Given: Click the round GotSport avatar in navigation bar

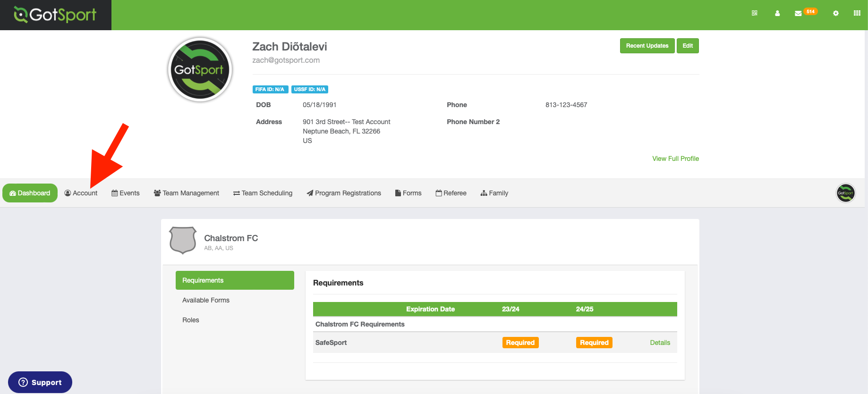Looking at the screenshot, I should 845,193.
